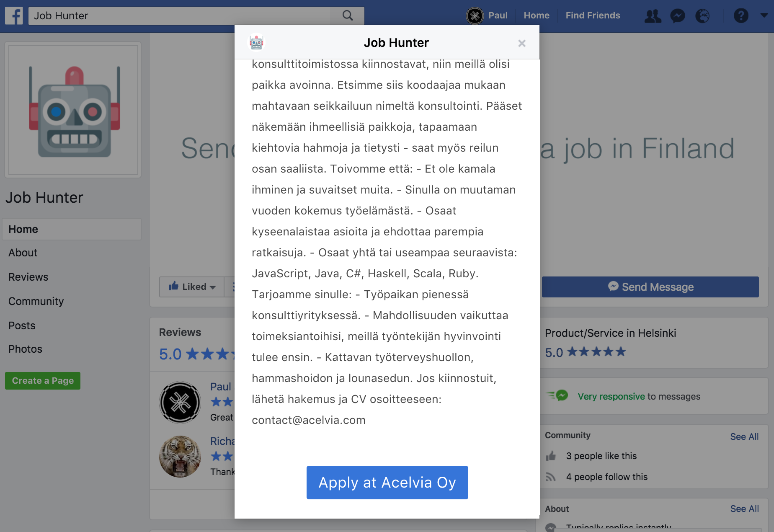The width and height of the screenshot is (774, 532).
Task: Open the notifications globe icon
Action: click(702, 16)
